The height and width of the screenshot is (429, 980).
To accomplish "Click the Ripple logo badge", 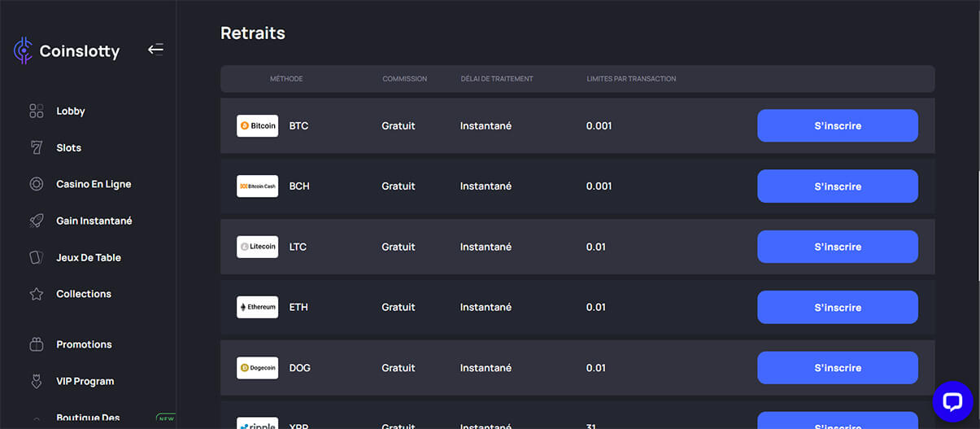I will click(257, 423).
